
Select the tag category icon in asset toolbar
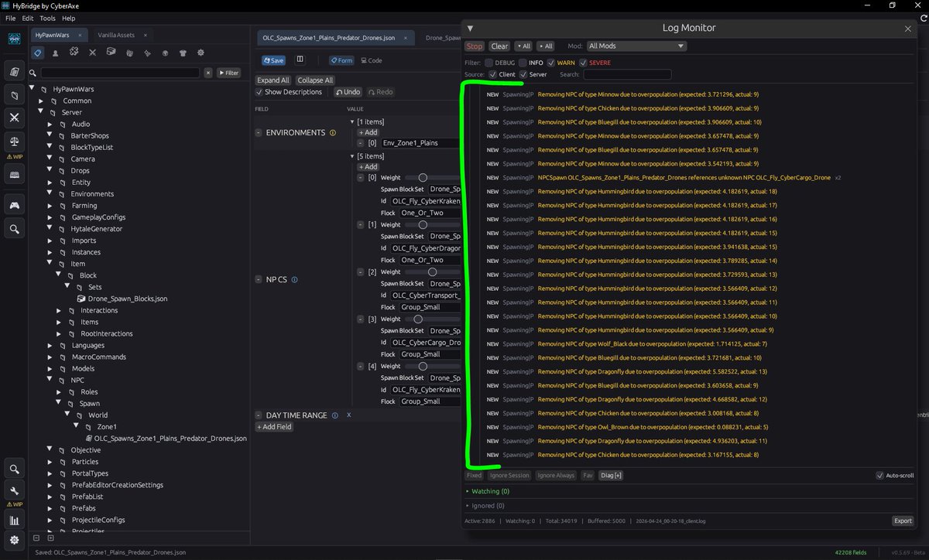click(x=37, y=53)
